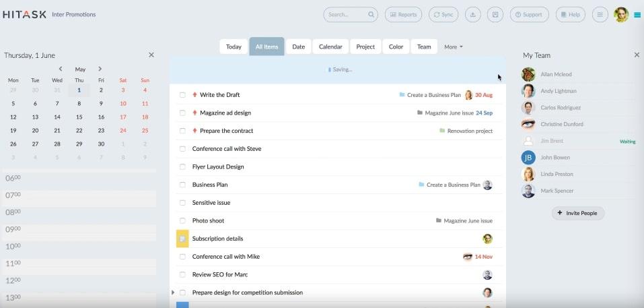Check off Write the Draft task
Image resolution: width=644 pixels, height=308 pixels.
click(182, 95)
